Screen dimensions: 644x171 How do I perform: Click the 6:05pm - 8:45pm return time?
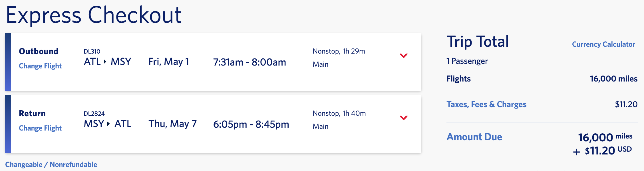pyautogui.click(x=251, y=124)
